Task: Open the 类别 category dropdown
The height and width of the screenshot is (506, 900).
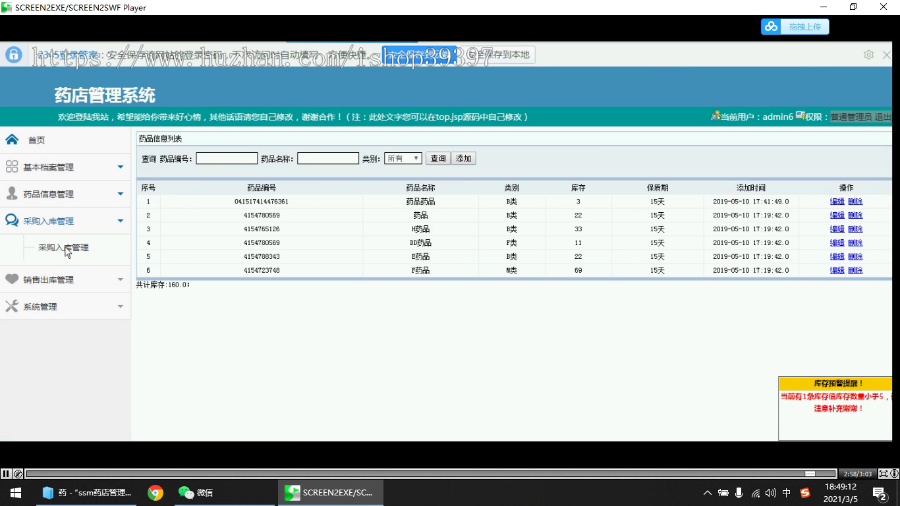Action: pyautogui.click(x=403, y=158)
